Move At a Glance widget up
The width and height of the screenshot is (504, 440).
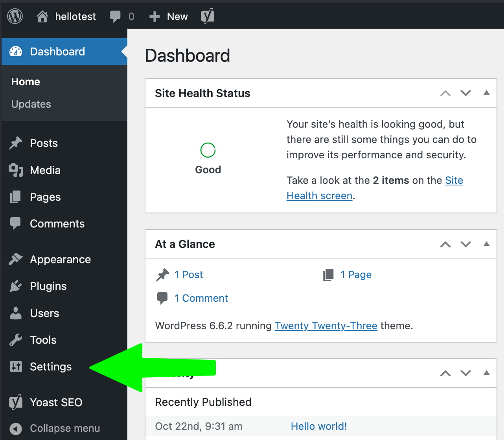click(445, 244)
